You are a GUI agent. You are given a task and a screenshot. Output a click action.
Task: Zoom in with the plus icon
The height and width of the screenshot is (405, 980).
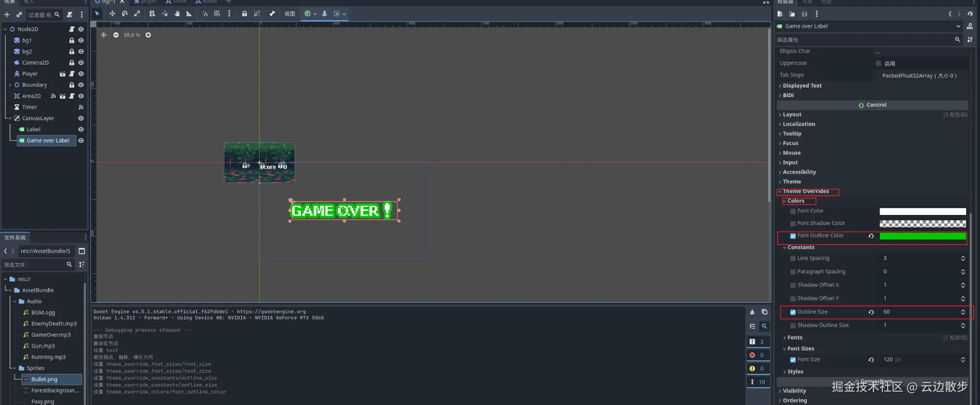click(148, 35)
